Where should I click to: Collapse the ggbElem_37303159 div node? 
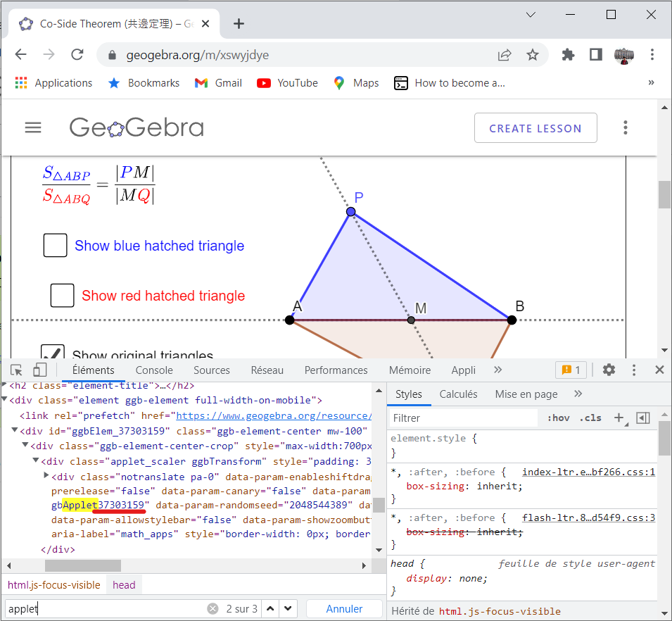[x=15, y=431]
